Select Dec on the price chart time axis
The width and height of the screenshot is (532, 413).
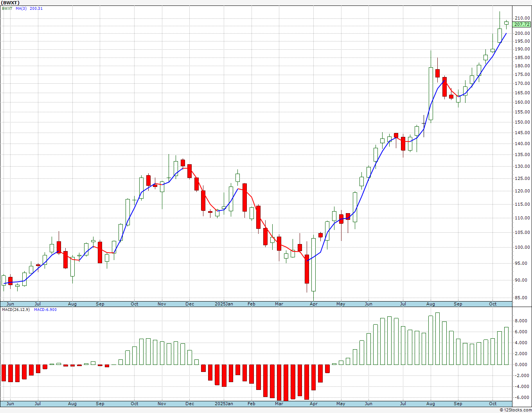click(190, 304)
